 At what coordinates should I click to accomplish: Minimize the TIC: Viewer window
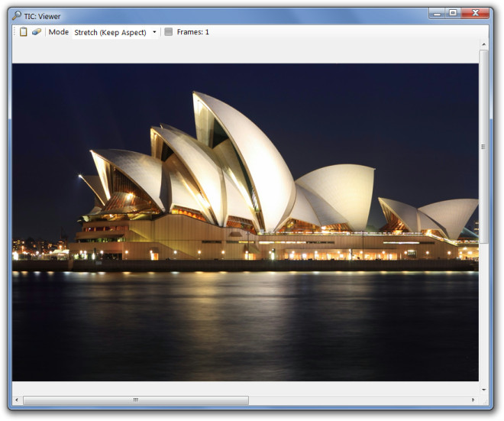[437, 14]
